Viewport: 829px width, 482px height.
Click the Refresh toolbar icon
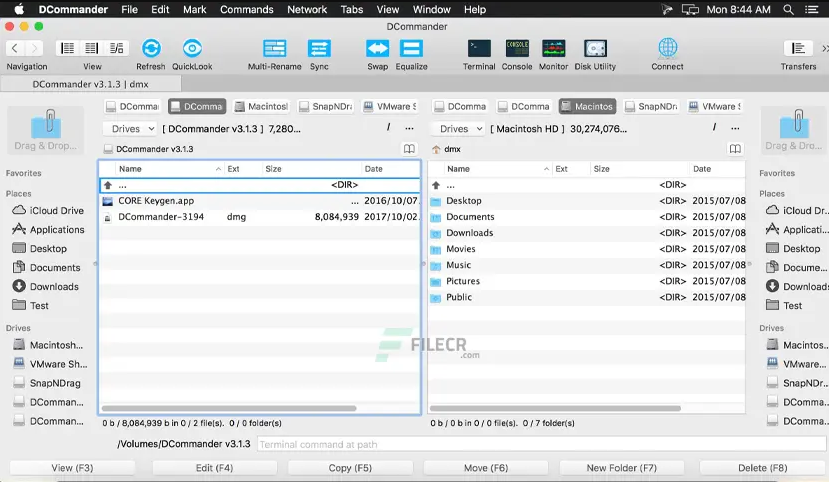point(151,49)
